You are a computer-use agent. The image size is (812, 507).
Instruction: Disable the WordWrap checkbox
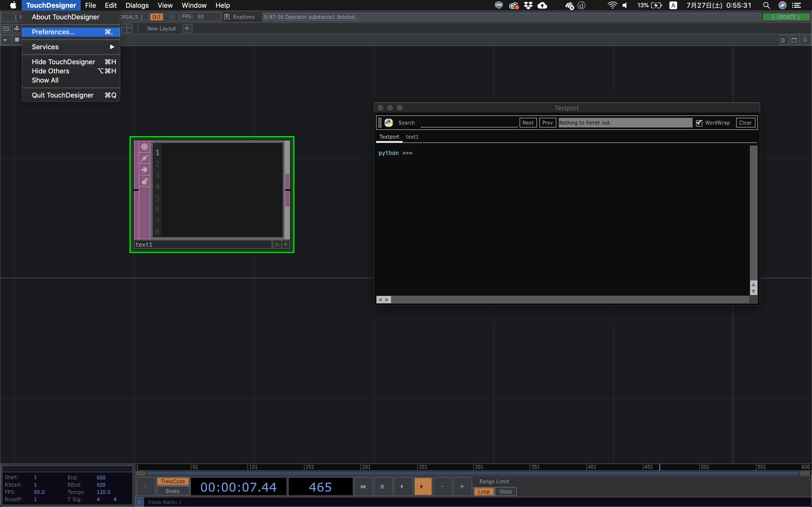pyautogui.click(x=699, y=123)
